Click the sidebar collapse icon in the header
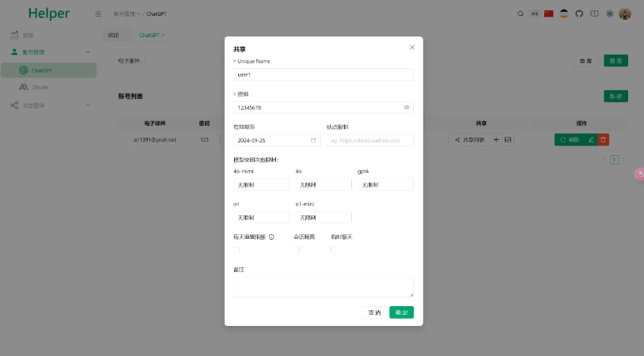 click(98, 14)
